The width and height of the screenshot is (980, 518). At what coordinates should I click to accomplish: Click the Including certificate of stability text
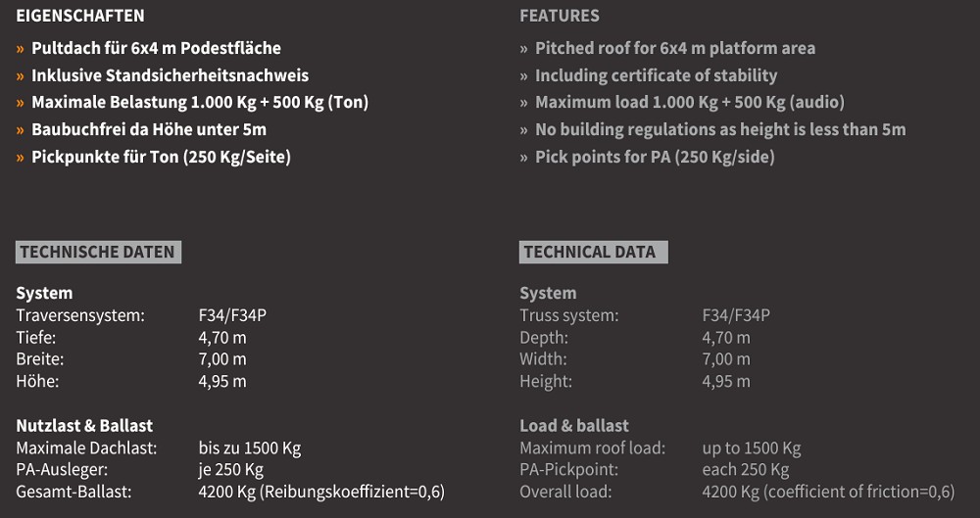657,75
